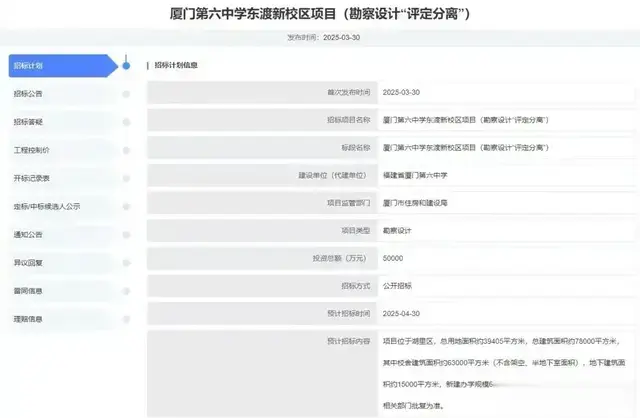Click the gray step dot beside 通知公告
The width and height of the screenshot is (640, 418).
point(126,235)
